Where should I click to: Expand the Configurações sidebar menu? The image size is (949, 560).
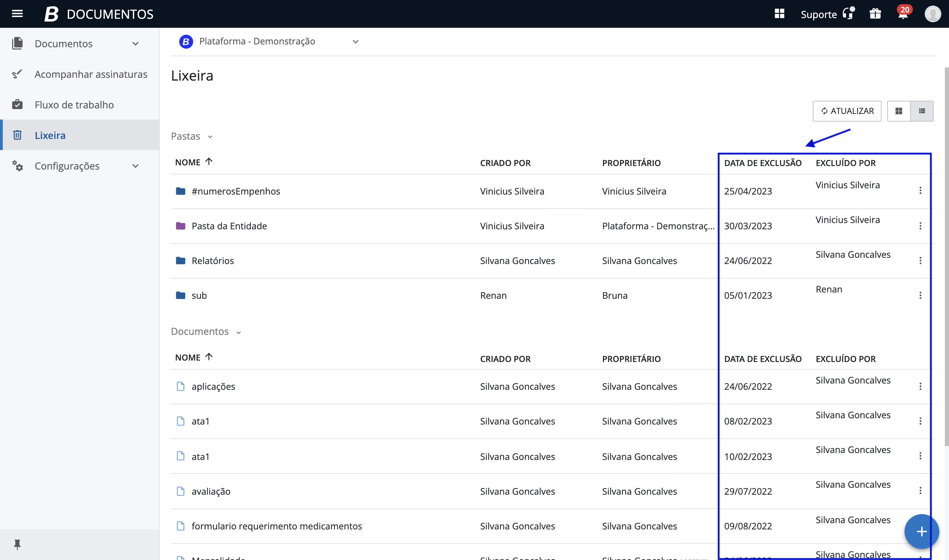click(x=135, y=166)
